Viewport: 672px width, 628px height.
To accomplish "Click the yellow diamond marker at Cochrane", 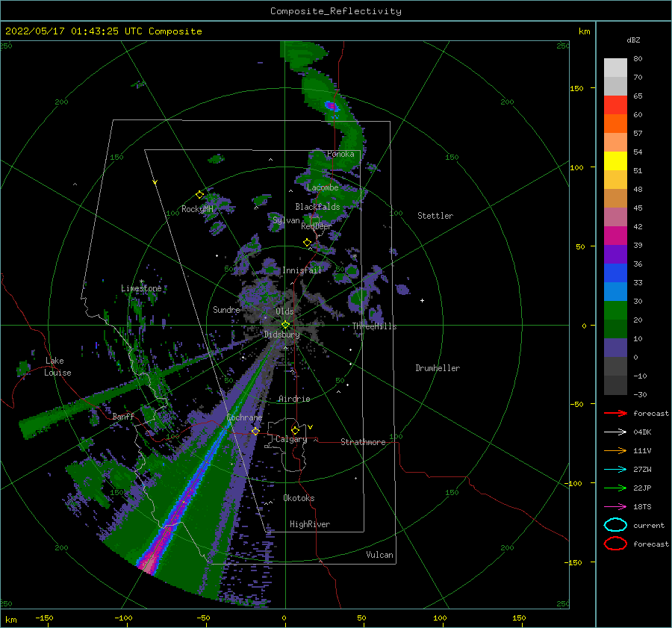I will point(255,431).
